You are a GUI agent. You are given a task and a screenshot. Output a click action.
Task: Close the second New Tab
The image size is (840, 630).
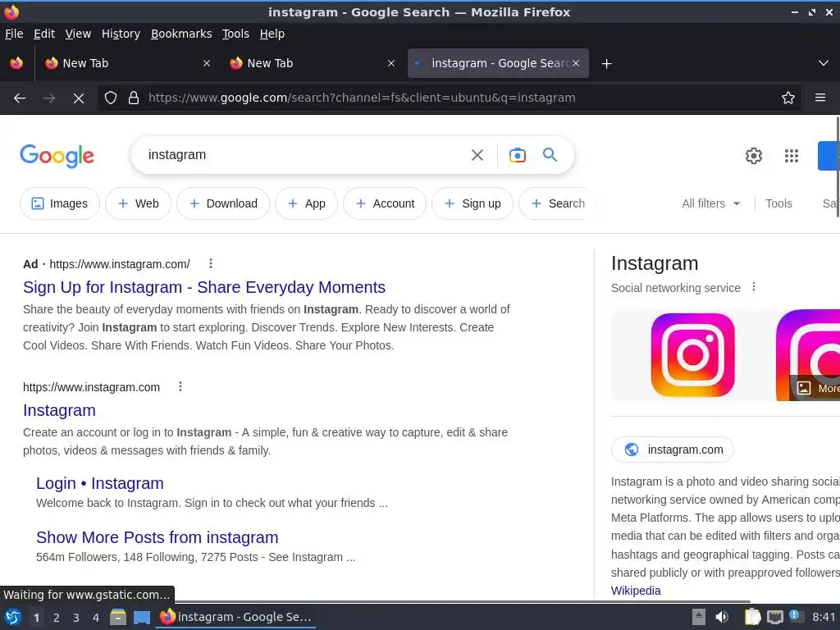click(x=391, y=64)
